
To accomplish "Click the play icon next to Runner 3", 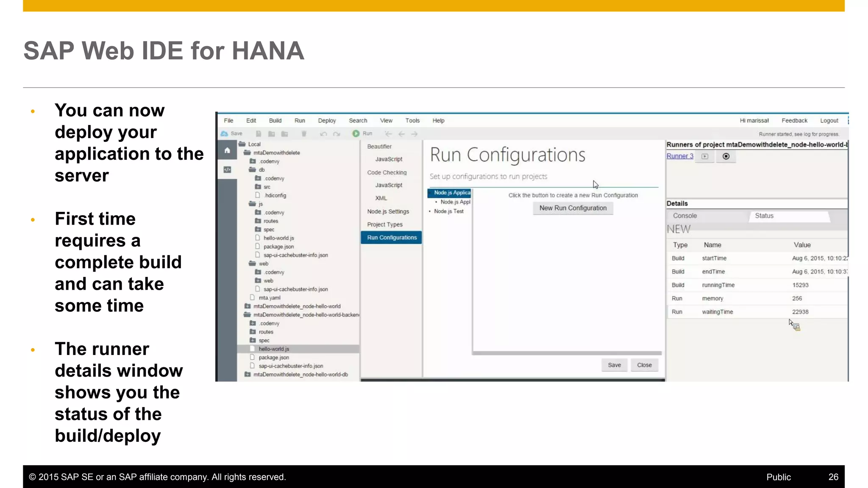I will point(705,156).
